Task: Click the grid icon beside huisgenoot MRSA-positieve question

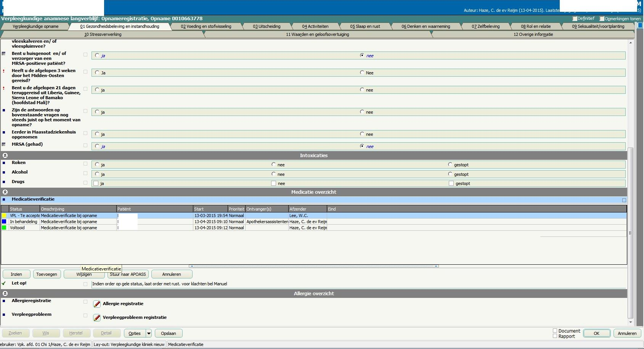Action: click(x=4, y=54)
